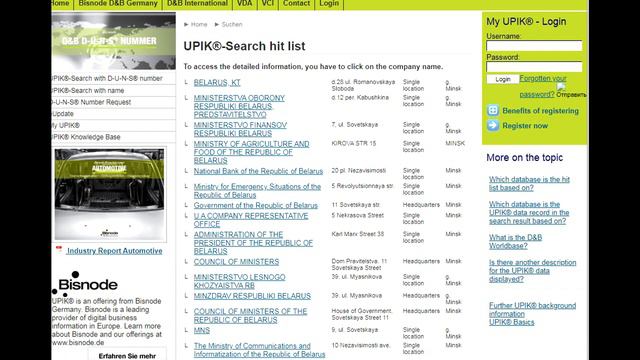The image size is (640, 360).
Task: Open U A Company Representative Office
Action: (251, 220)
